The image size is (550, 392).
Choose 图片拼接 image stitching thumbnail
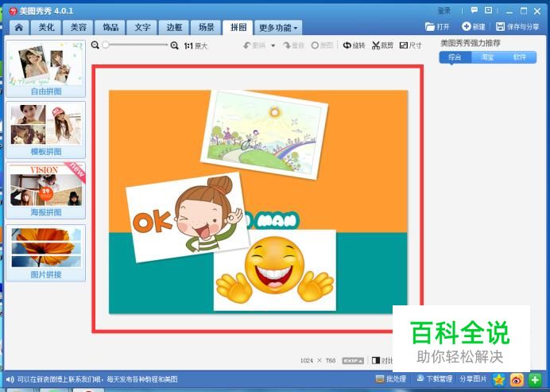coord(45,253)
